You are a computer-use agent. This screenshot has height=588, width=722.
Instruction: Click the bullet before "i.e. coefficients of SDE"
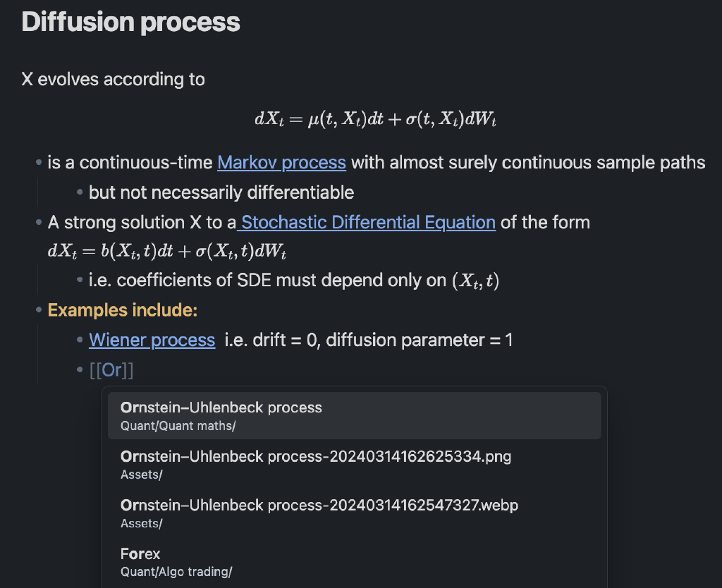pos(80,281)
